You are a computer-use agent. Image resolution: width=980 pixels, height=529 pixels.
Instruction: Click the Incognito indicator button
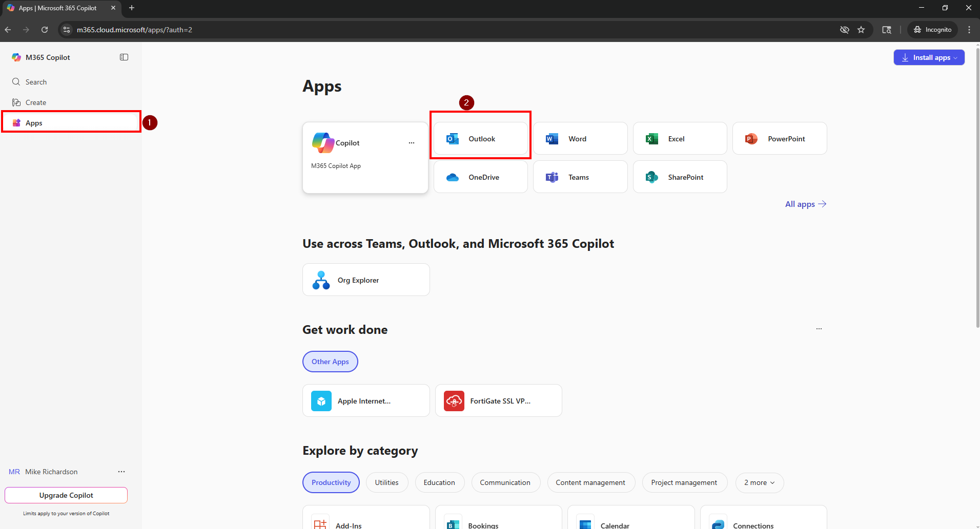click(x=933, y=30)
